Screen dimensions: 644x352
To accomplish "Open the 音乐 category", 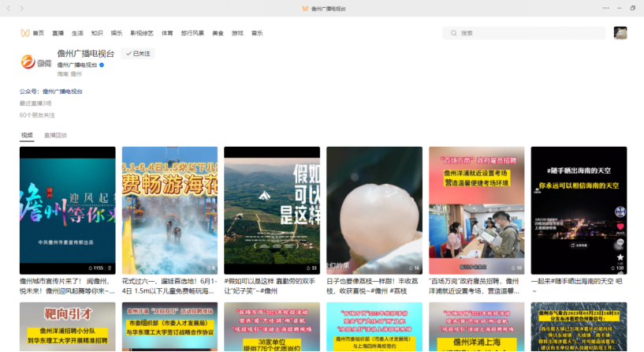I will 257,33.
